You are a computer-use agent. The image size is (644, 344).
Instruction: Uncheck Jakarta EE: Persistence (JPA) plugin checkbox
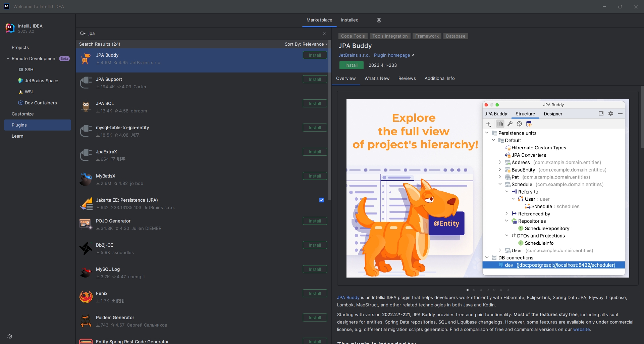point(322,200)
